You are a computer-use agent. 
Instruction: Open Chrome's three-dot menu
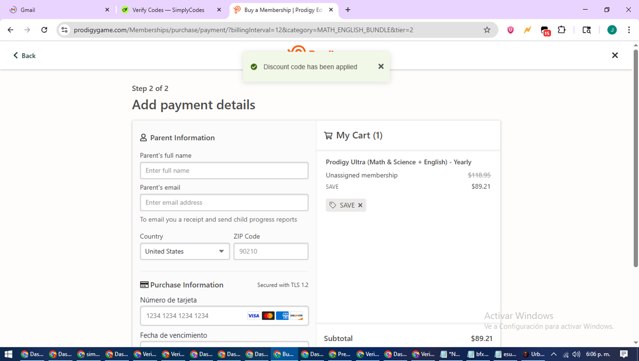[629, 30]
